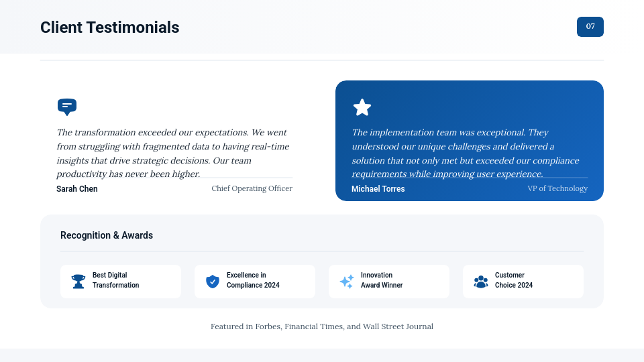
Task: Select the Client Testimonials title
Action: pyautogui.click(x=110, y=27)
